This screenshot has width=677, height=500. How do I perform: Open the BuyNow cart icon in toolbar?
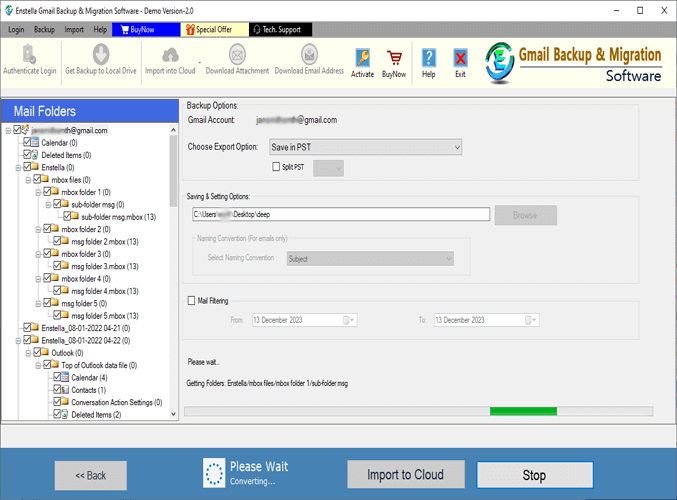pos(394,60)
